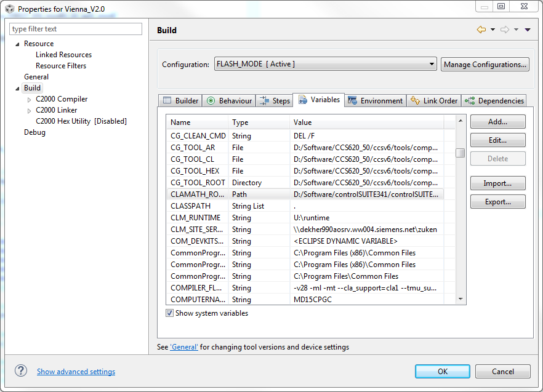Image resolution: width=543 pixels, height=392 pixels.
Task: Select the CG_CLEAN_CMD variable row
Action: (305, 136)
